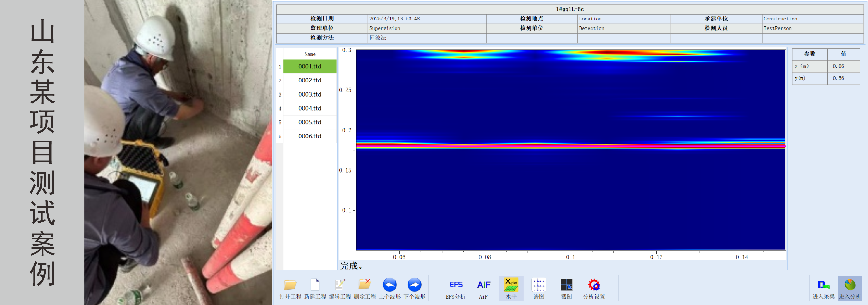868x305 pixels.
Task: Toggle the horizontal X-plot (水平) view
Action: [511, 285]
